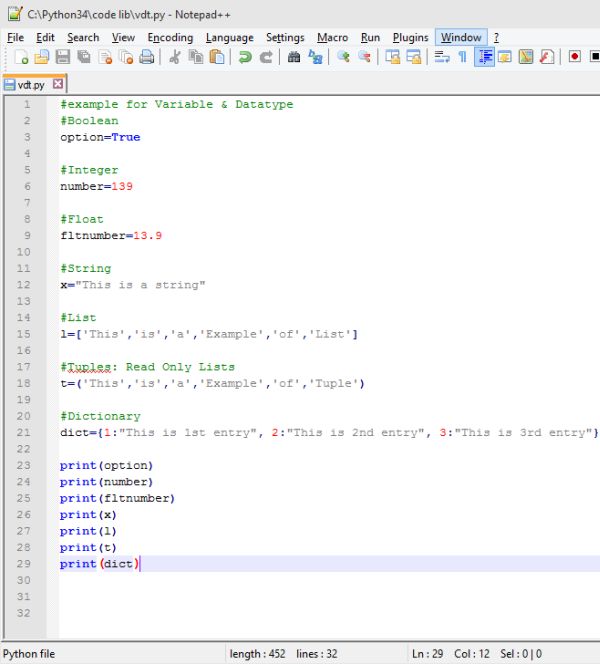The height and width of the screenshot is (664, 600).
Task: Click the 'fltnumber=13.9' code line
Action: [x=111, y=235]
